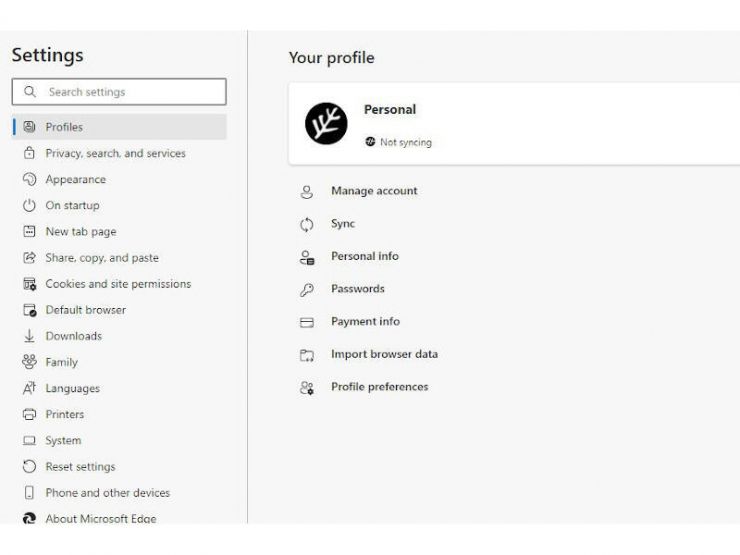This screenshot has width=740, height=555.
Task: Open Profile preferences option
Action: click(x=379, y=387)
